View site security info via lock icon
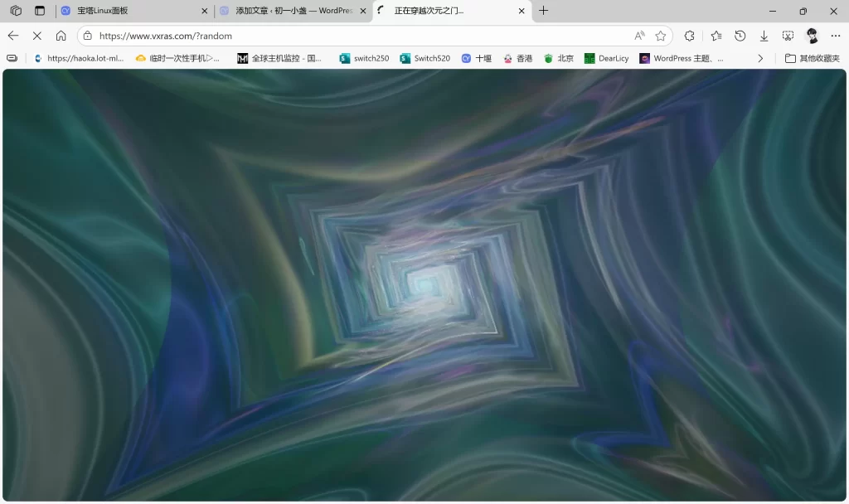The image size is (849, 504). pyautogui.click(x=87, y=36)
